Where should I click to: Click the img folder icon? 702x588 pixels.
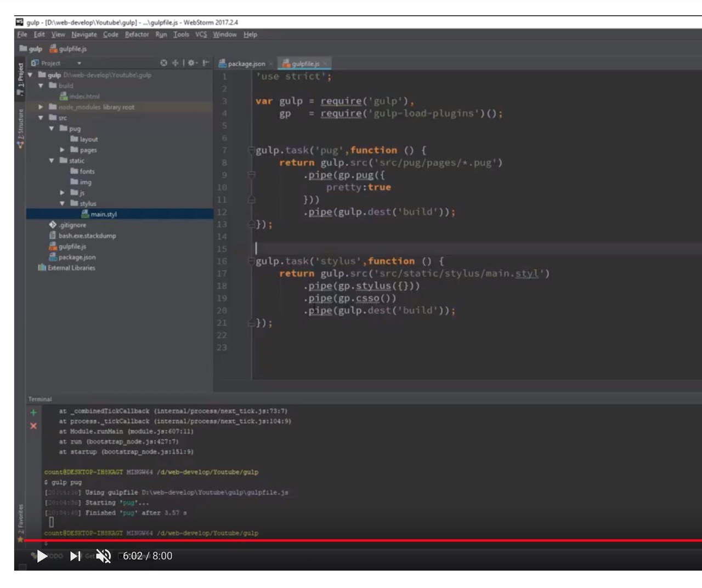(74, 182)
